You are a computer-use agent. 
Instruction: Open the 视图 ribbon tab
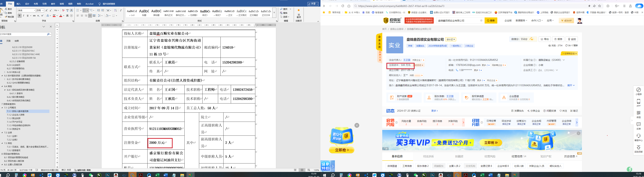coord(70,4)
